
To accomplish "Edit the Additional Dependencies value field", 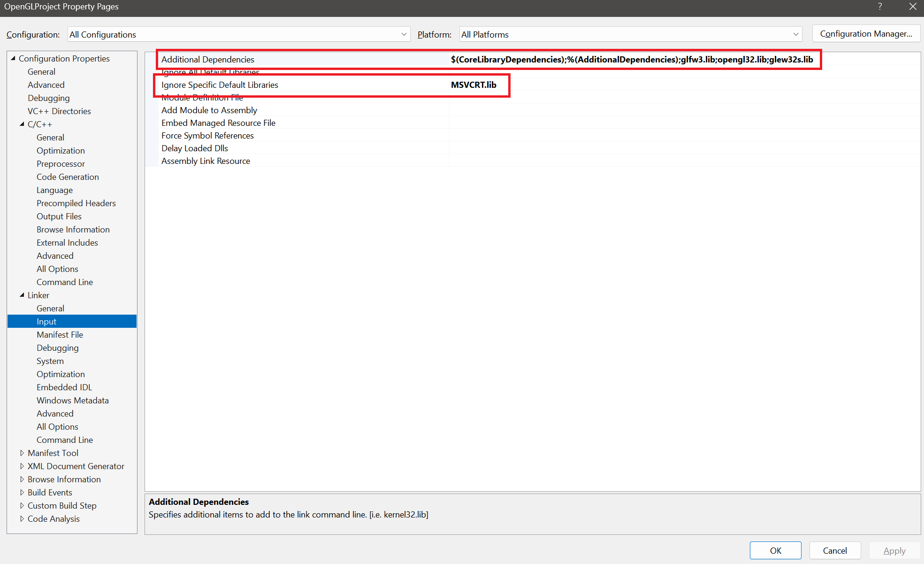I will click(x=631, y=59).
